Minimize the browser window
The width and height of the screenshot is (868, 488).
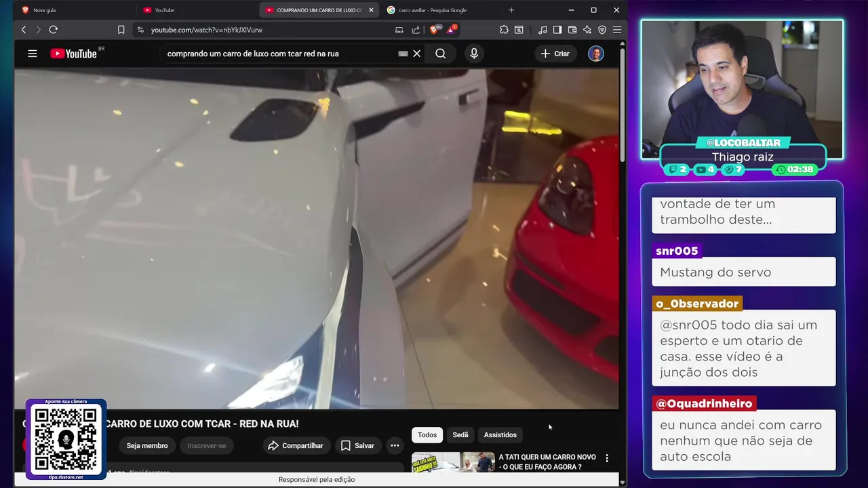[x=571, y=10]
